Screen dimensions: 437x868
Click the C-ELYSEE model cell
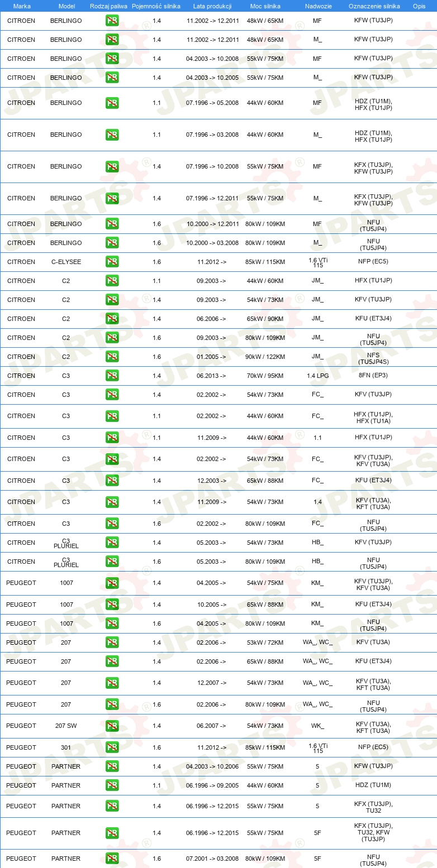pyautogui.click(x=66, y=262)
